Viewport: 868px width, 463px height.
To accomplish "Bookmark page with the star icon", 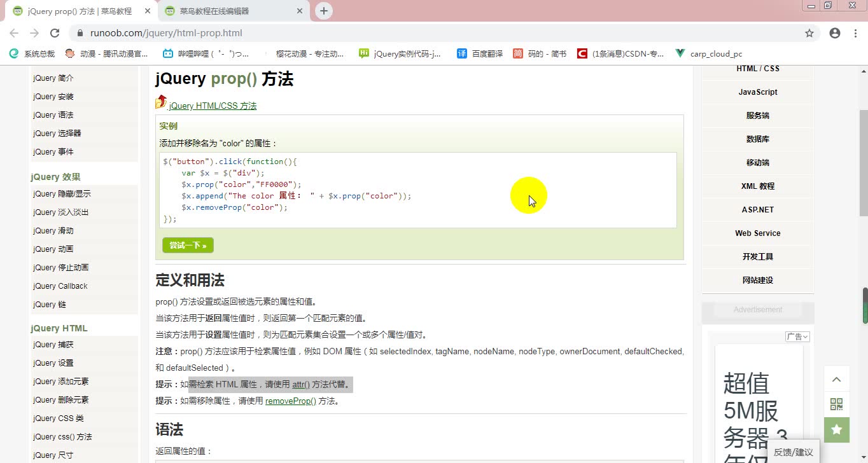I will pos(809,33).
